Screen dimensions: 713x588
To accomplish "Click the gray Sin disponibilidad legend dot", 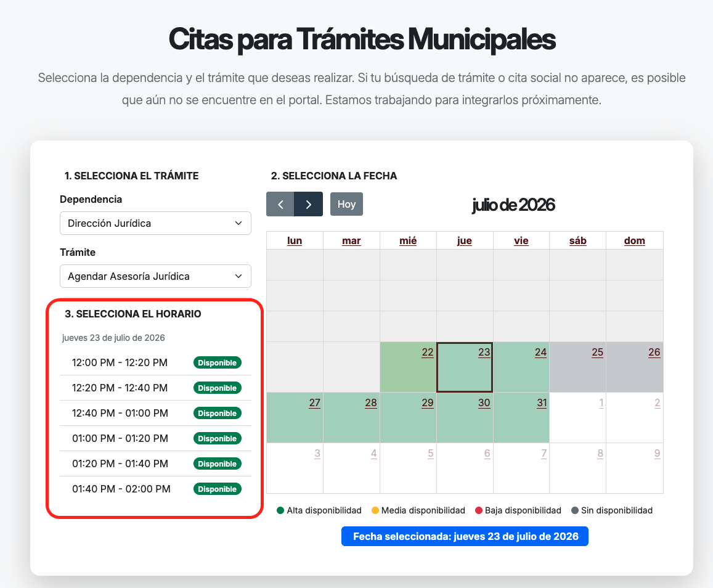I will pos(575,510).
